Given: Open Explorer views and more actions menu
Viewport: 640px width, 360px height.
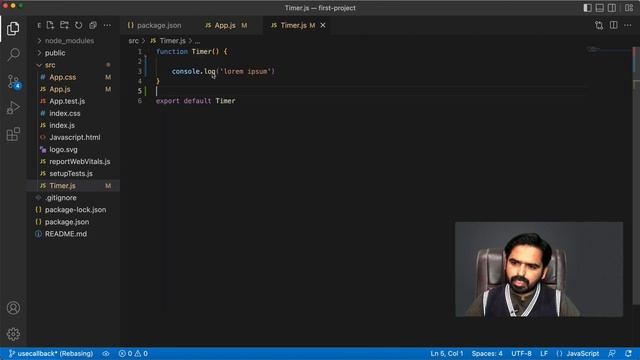Looking at the screenshot, I should [x=107, y=25].
